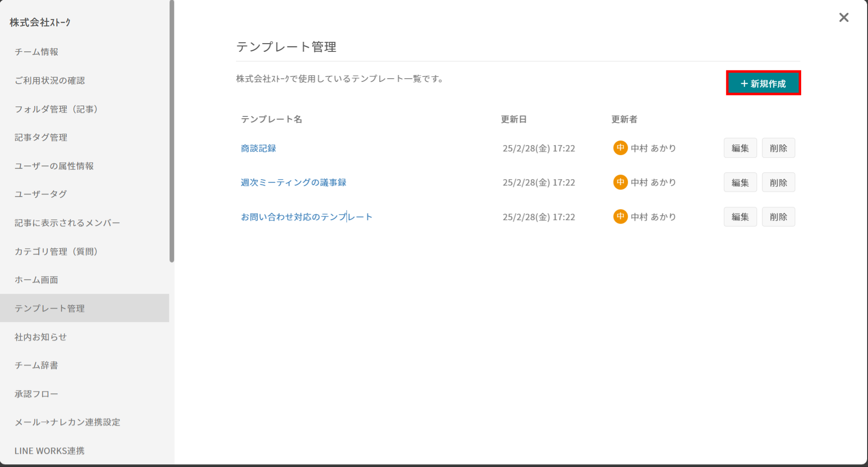This screenshot has height=467, width=868.
Task: Open お問い合わせ対応のテンプレート link
Action: click(x=306, y=217)
